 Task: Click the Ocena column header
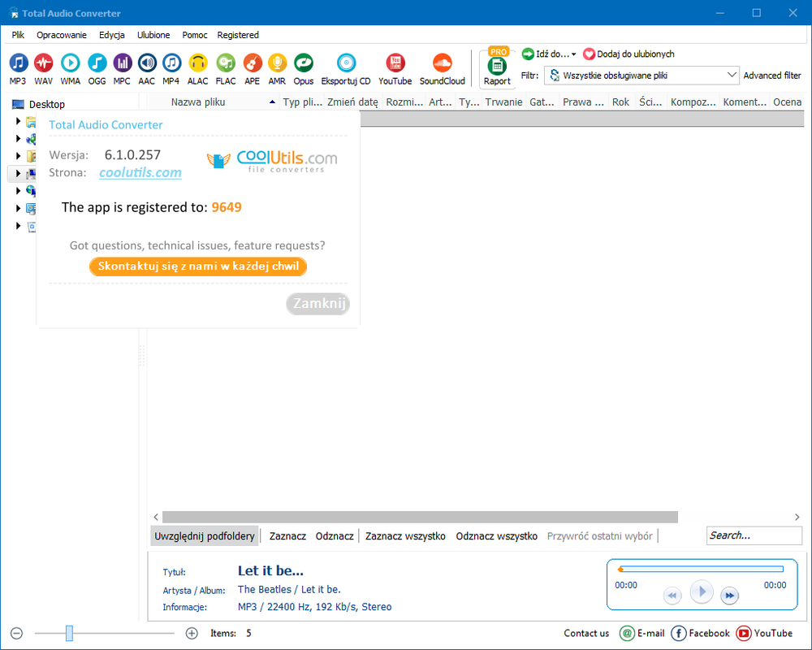click(787, 102)
